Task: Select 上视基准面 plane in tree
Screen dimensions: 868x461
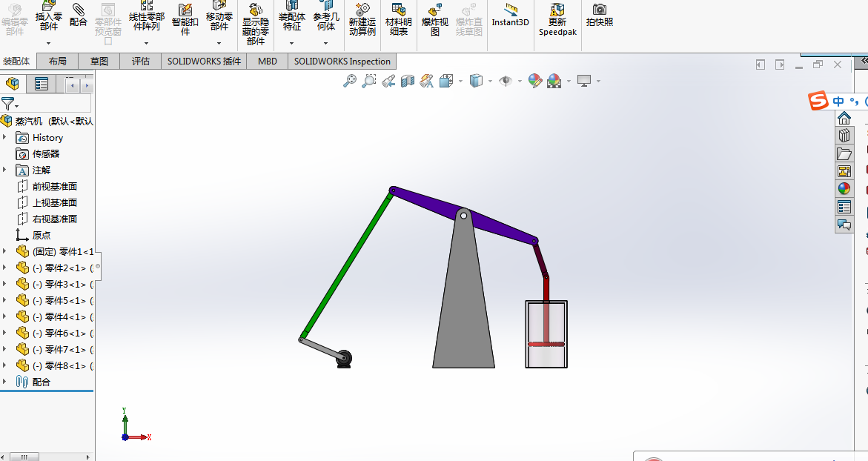Action: 54,202
